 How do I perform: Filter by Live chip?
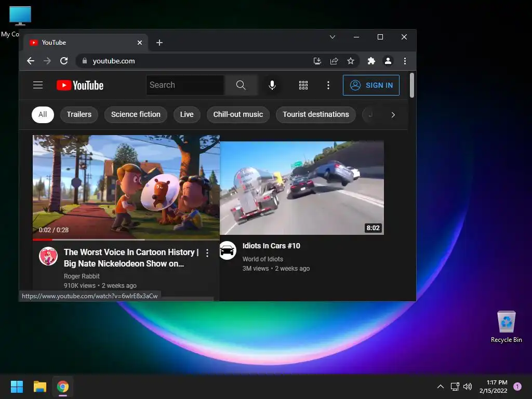187,115
